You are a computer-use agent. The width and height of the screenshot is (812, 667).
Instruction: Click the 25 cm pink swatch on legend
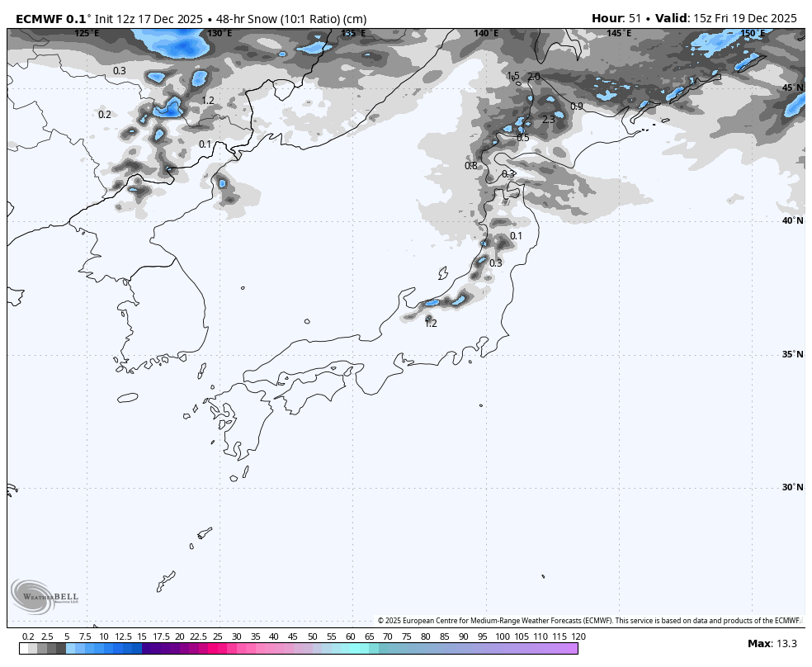click(x=218, y=649)
